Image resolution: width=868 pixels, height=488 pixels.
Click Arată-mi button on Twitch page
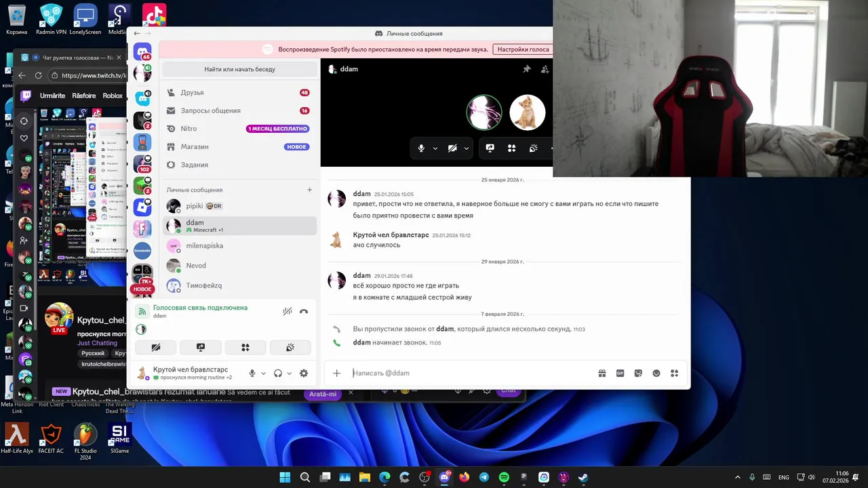[323, 394]
